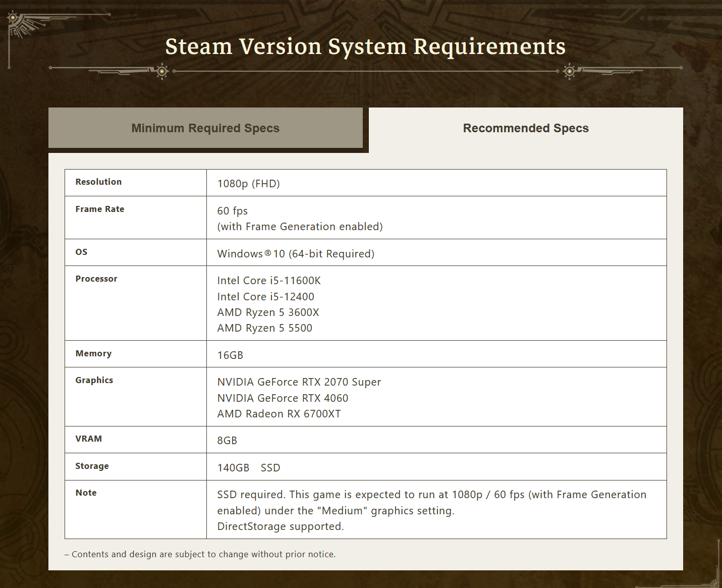Switch to the Minimum Required Specs tab
722x588 pixels.
(x=205, y=128)
